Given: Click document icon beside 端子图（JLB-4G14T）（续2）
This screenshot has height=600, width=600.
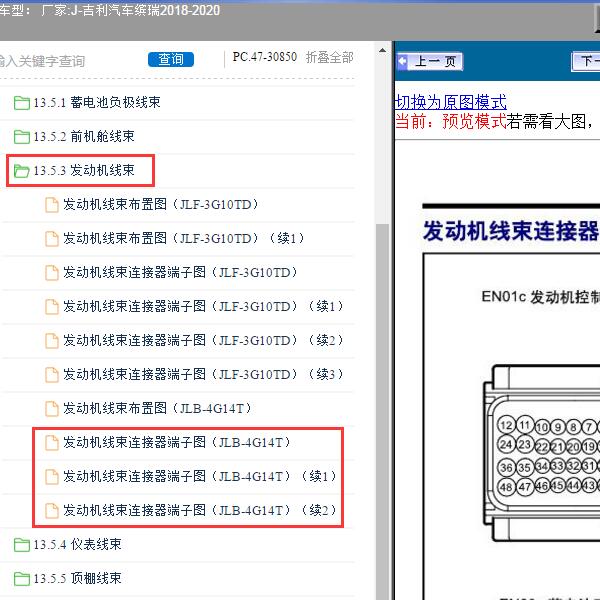Looking at the screenshot, I should [52, 511].
